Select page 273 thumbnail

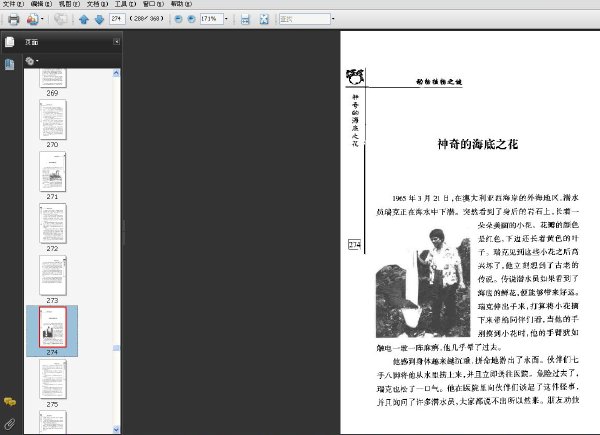(x=53, y=275)
